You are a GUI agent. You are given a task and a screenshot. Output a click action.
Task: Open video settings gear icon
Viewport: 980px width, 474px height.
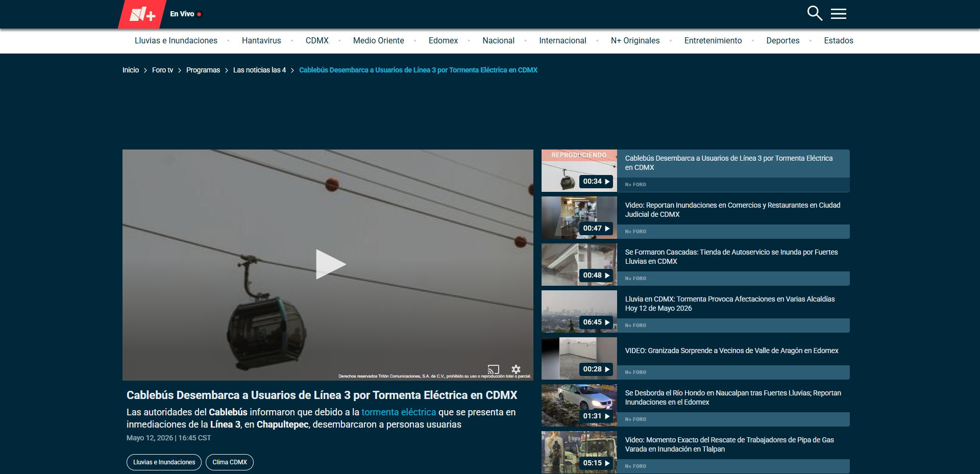(x=516, y=369)
